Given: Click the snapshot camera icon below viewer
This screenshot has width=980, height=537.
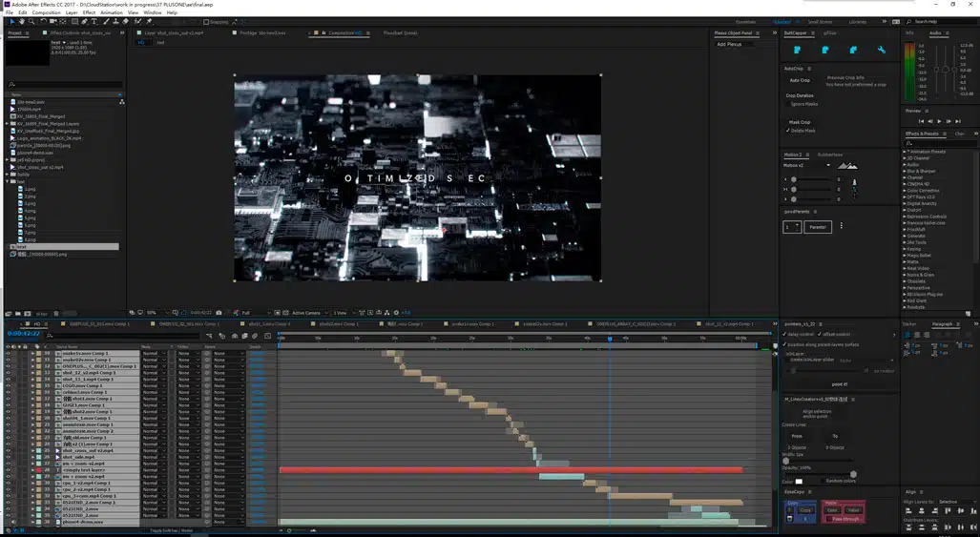Looking at the screenshot, I should pyautogui.click(x=219, y=313).
